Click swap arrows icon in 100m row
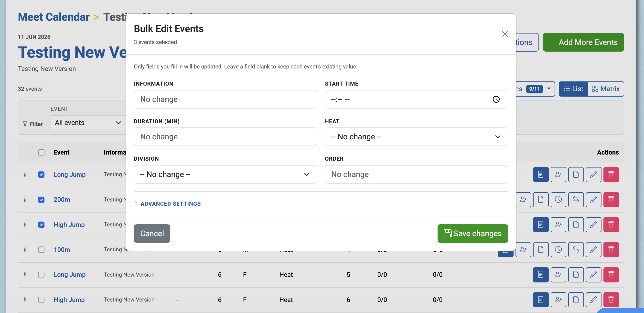Viewport: 644px width, 313px height. point(576,249)
